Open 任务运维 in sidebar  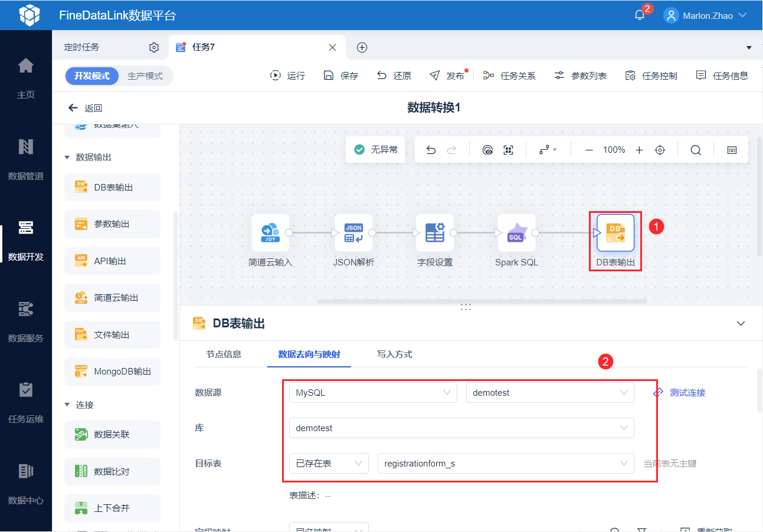pyautogui.click(x=26, y=402)
